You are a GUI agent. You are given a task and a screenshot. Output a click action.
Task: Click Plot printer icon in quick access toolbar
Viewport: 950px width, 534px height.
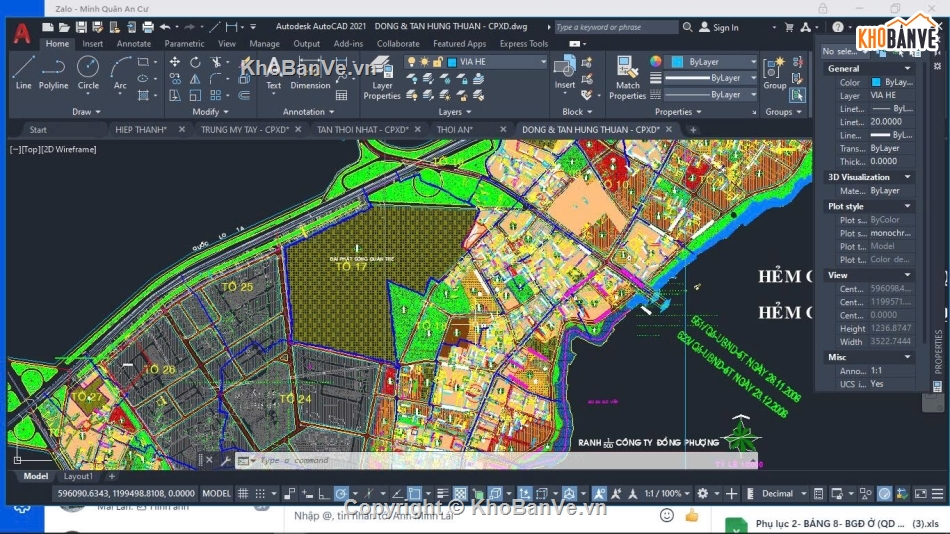pos(148,27)
